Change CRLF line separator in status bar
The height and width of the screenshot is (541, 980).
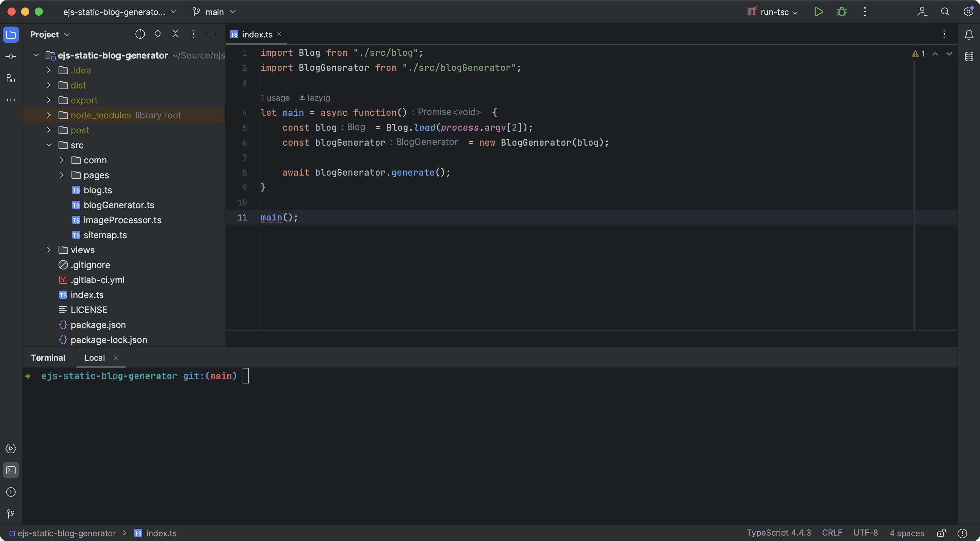pos(832,533)
